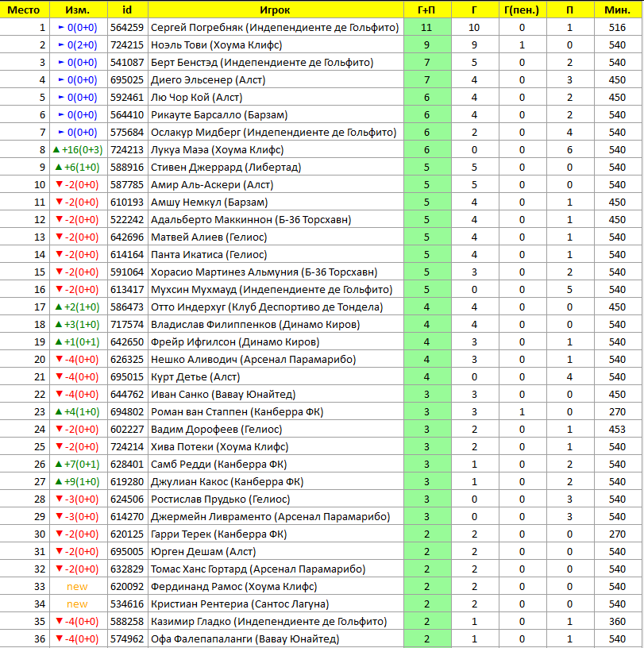The height and width of the screenshot is (648, 644).
Task: Click the green up arrow in Лукуа Маэа row
Action: [56, 149]
